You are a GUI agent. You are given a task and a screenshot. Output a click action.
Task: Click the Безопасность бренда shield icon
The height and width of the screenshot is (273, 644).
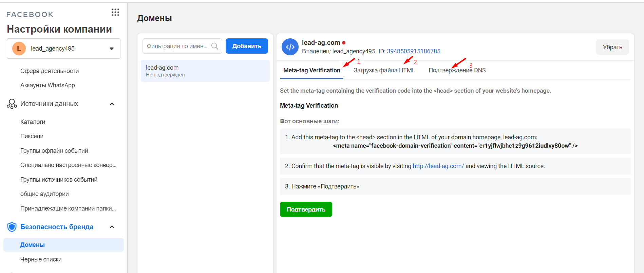[x=12, y=227]
